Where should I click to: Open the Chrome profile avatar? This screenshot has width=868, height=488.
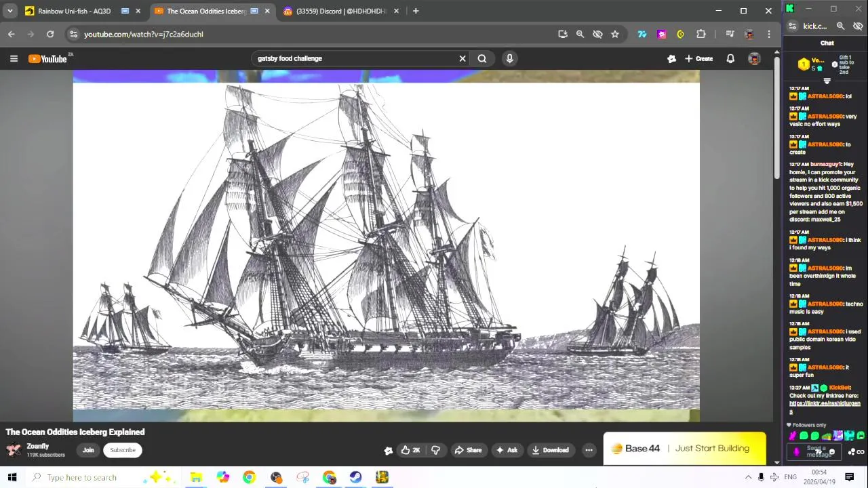749,34
